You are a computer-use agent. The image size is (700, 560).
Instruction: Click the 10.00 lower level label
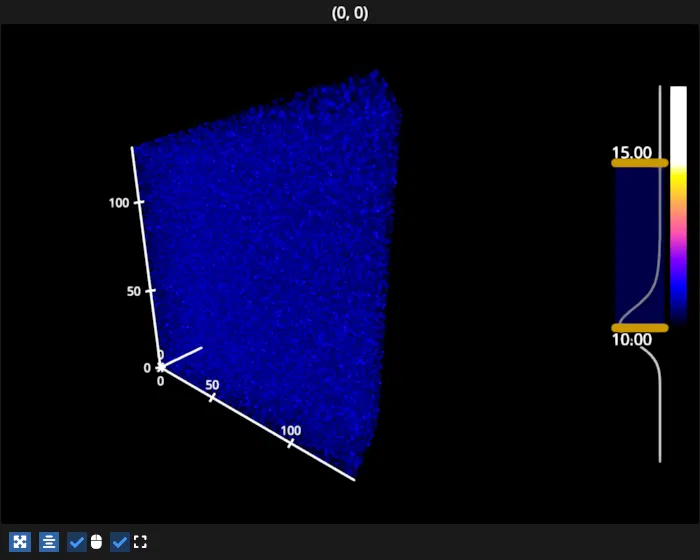click(x=631, y=340)
